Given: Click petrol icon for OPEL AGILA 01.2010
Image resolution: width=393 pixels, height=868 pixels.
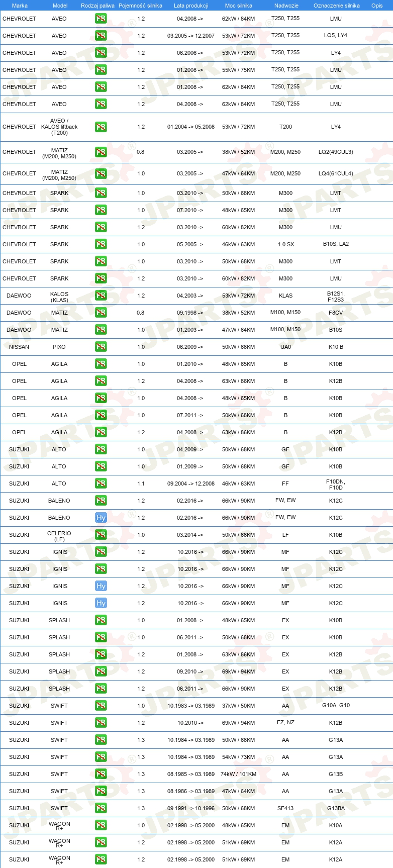Looking at the screenshot, I should [101, 364].
